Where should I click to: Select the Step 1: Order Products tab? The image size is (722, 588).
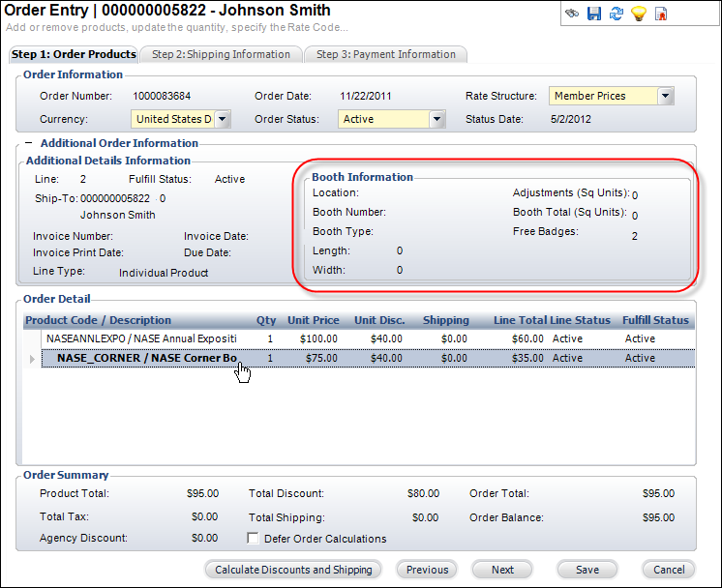pyautogui.click(x=74, y=54)
